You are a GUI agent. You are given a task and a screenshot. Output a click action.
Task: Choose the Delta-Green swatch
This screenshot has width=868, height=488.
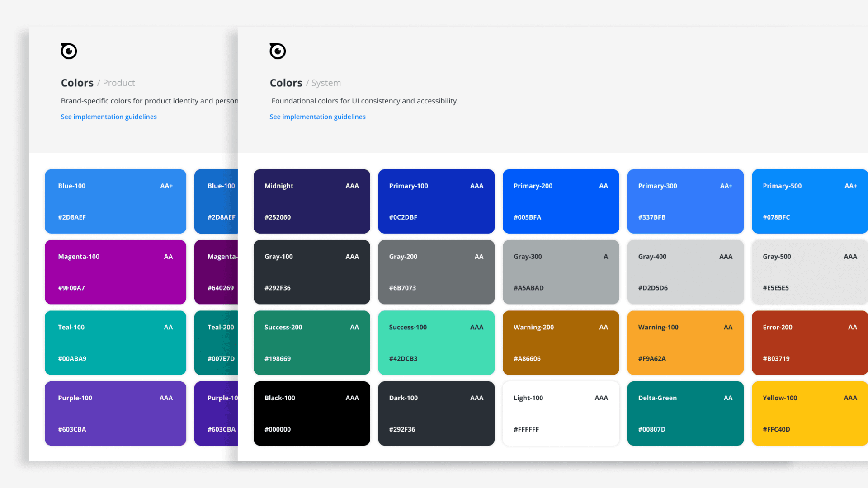point(685,413)
